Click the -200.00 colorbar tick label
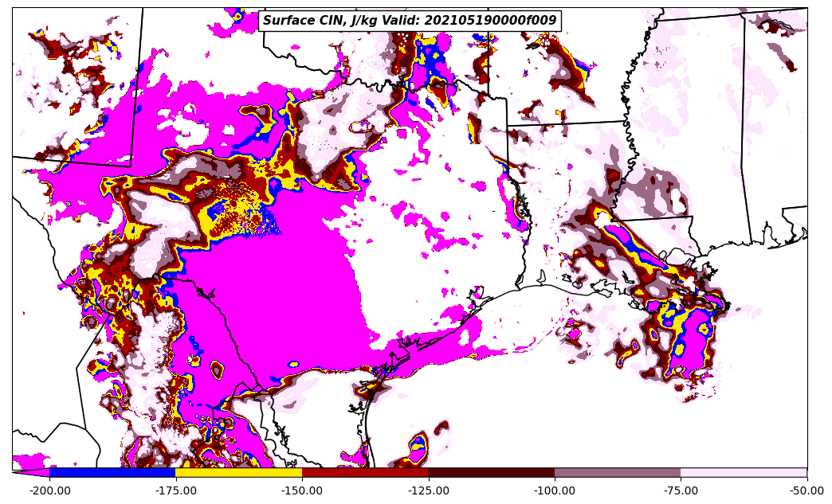The image size is (832, 504). point(49,490)
